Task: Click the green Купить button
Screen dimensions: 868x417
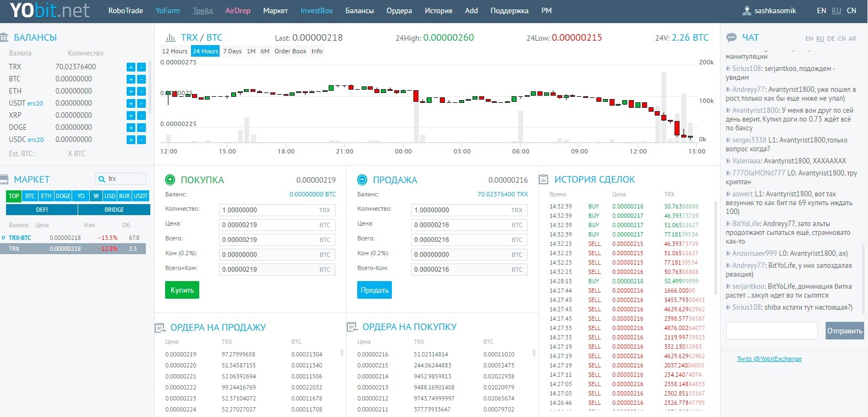Action: coord(182,290)
